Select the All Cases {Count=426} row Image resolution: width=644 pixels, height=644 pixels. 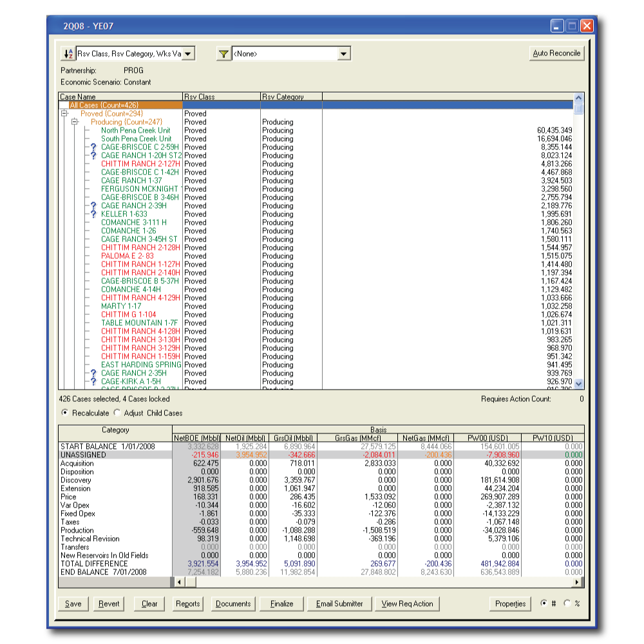point(316,105)
